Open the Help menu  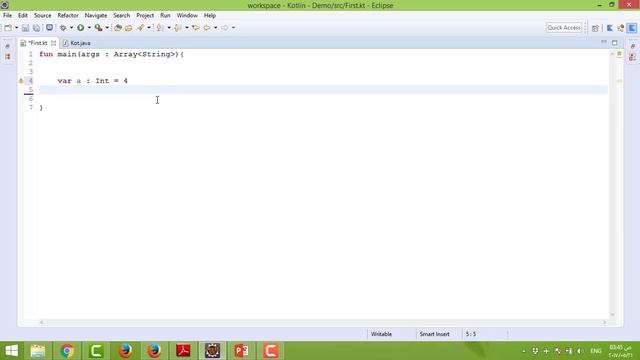210,16
